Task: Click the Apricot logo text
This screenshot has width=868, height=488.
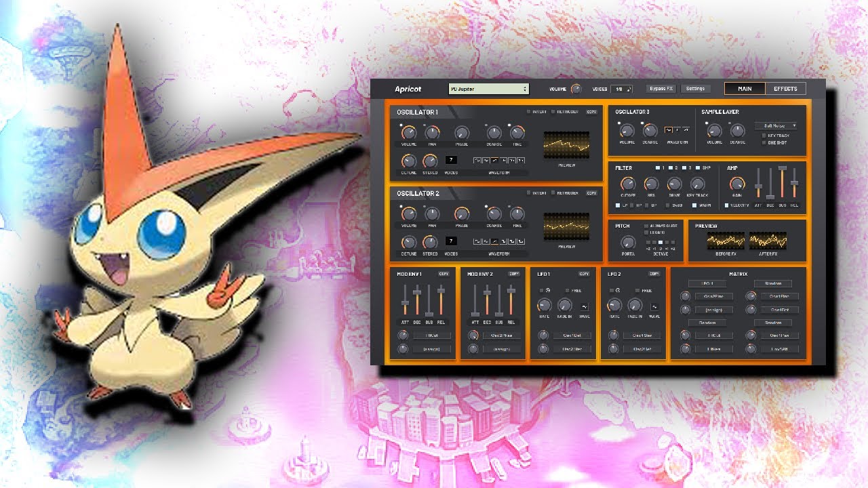Action: (x=408, y=89)
